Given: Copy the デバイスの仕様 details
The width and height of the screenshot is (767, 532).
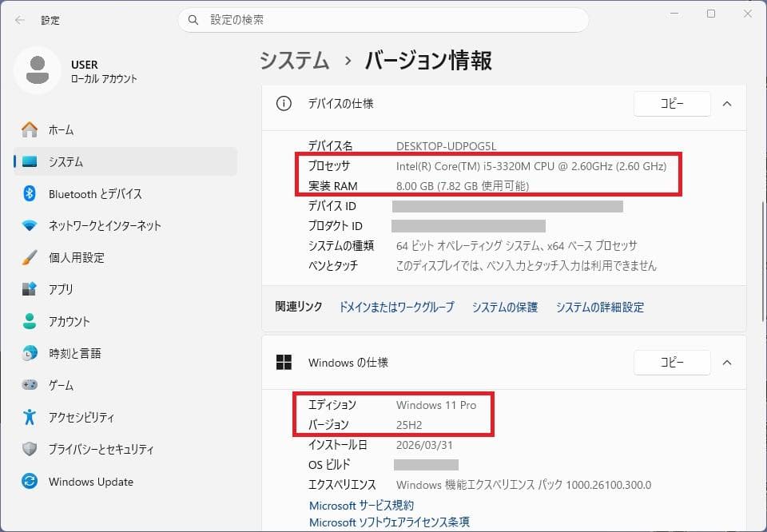Looking at the screenshot, I should pos(671,104).
